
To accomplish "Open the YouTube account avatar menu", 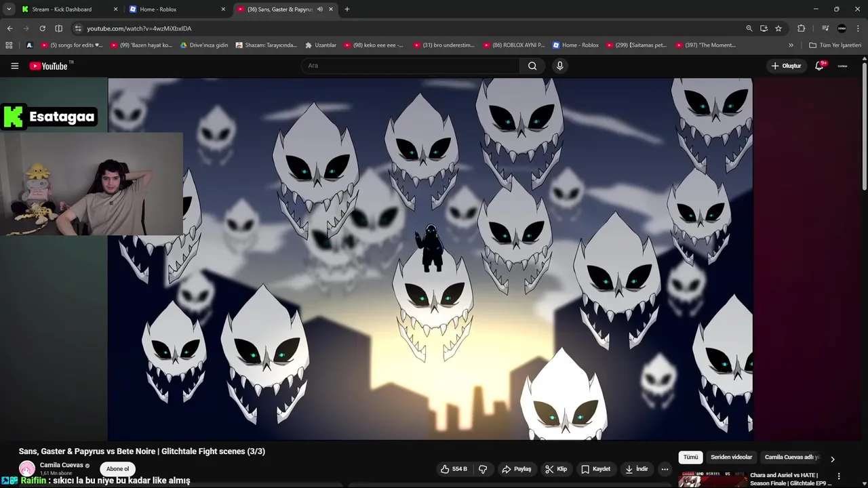I will (x=842, y=66).
